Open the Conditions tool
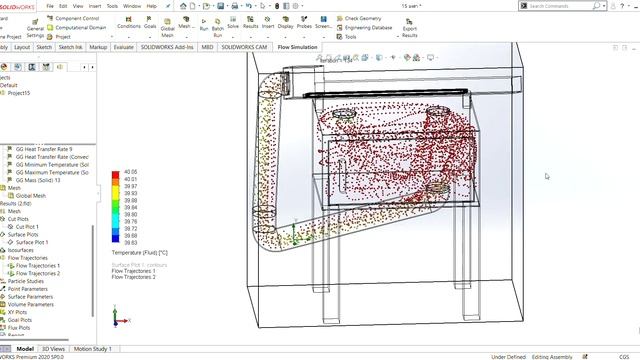640x360 pixels. pyautogui.click(x=129, y=22)
